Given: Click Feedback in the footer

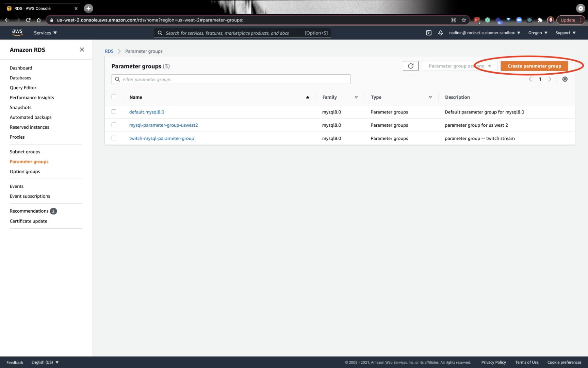Looking at the screenshot, I should (x=15, y=362).
